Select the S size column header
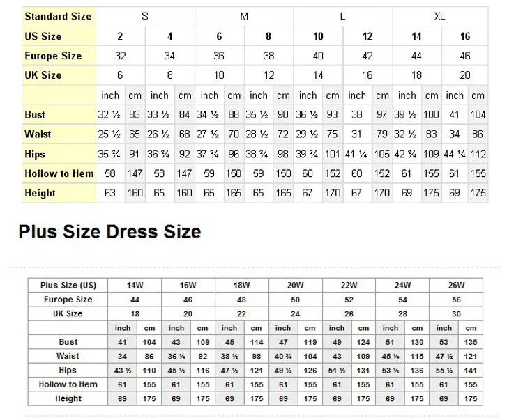Screen dimensions: 523x420 [x=145, y=16]
